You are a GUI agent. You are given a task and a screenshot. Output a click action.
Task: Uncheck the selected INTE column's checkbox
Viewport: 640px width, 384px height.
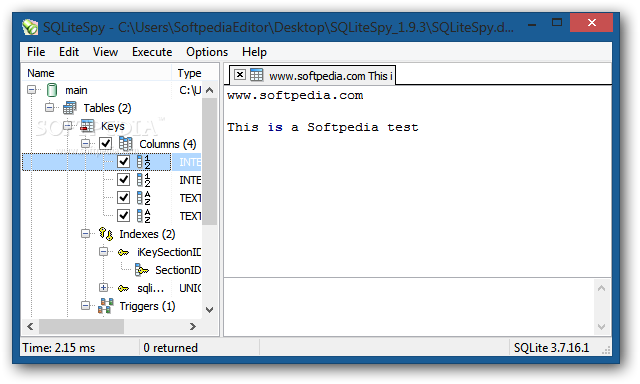(123, 162)
